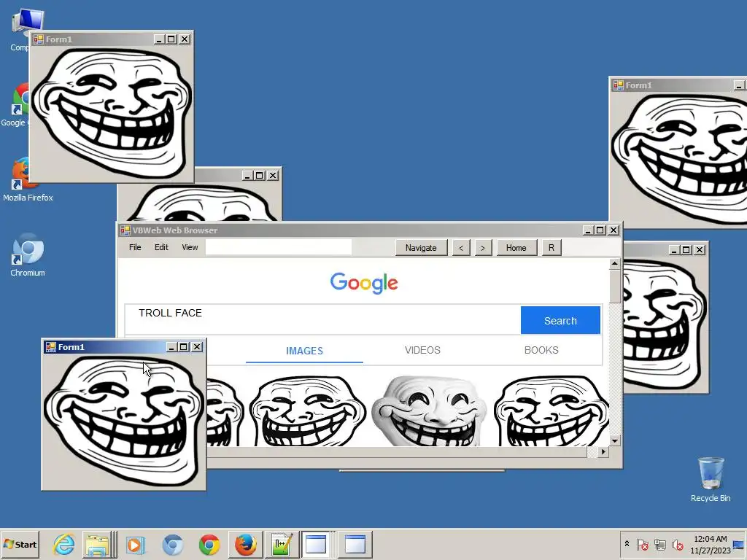Viewport: 747px width, 560px height.
Task: Close the untitled troll window right of browser
Action: (x=700, y=250)
